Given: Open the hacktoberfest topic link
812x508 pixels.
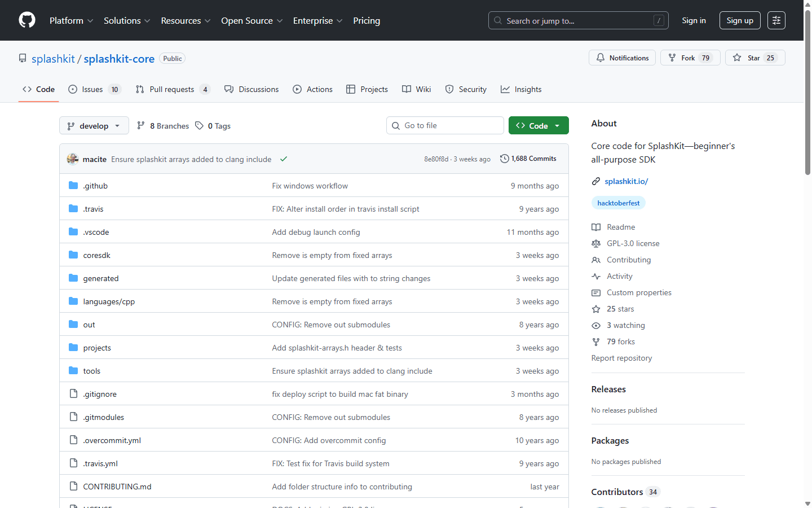Looking at the screenshot, I should click(618, 203).
